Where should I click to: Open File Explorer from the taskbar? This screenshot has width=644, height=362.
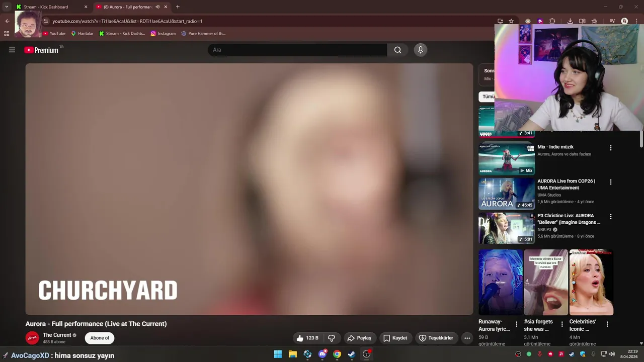(293, 354)
